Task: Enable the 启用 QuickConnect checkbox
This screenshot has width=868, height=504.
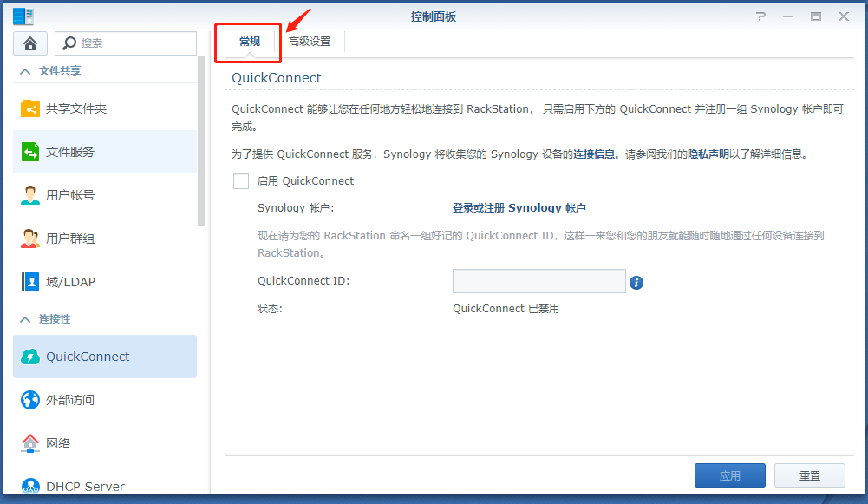Action: (x=241, y=181)
